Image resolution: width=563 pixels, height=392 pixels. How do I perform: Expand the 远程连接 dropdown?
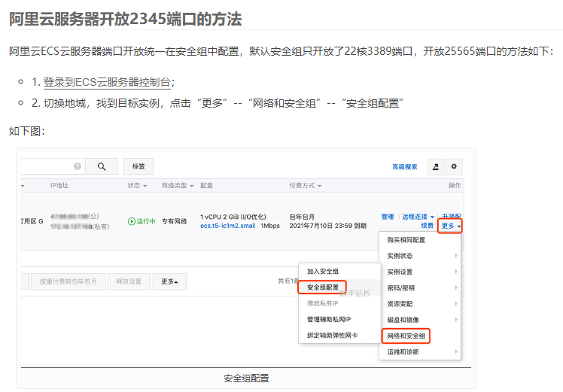point(418,217)
